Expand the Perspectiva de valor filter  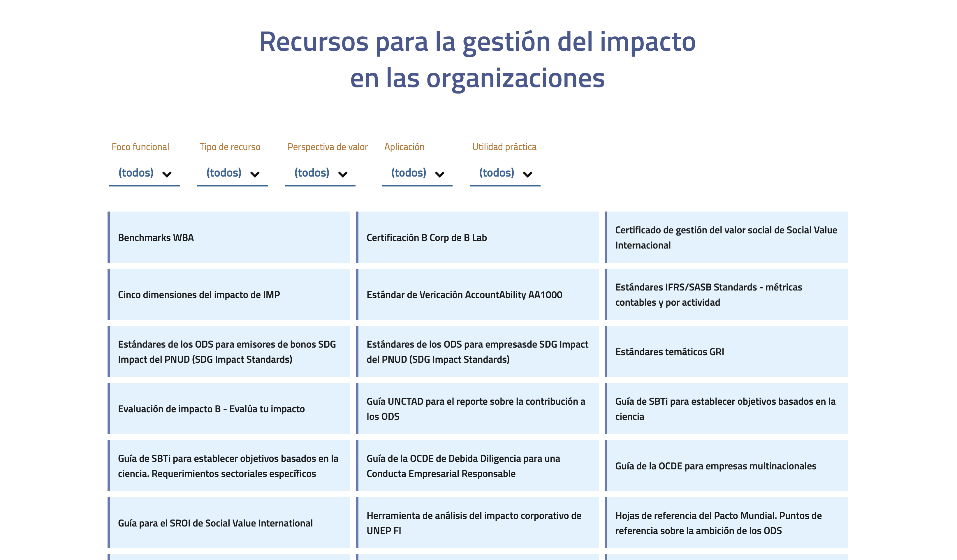click(320, 173)
